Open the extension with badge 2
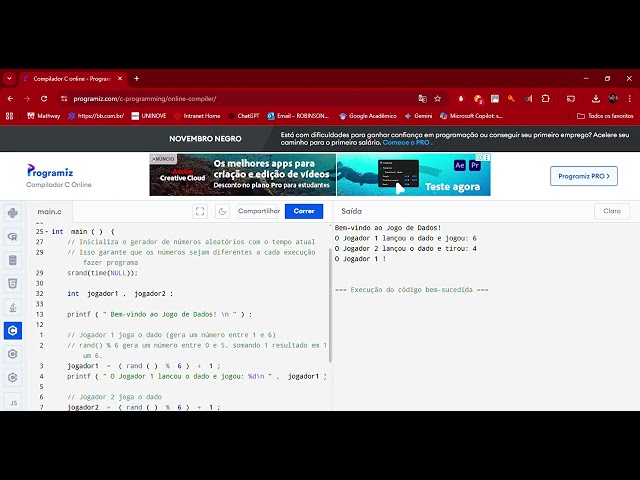 point(478,99)
